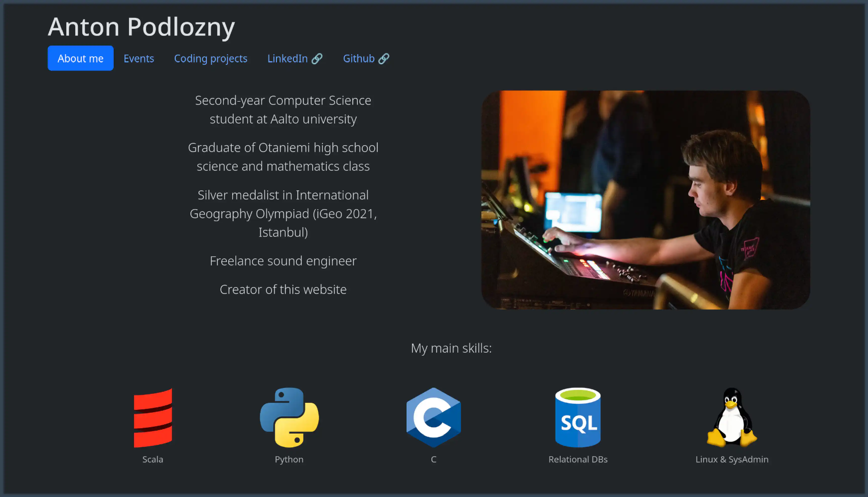Image resolution: width=868 pixels, height=497 pixels.
Task: Click the Linux Tux penguin icon
Action: pos(732,417)
